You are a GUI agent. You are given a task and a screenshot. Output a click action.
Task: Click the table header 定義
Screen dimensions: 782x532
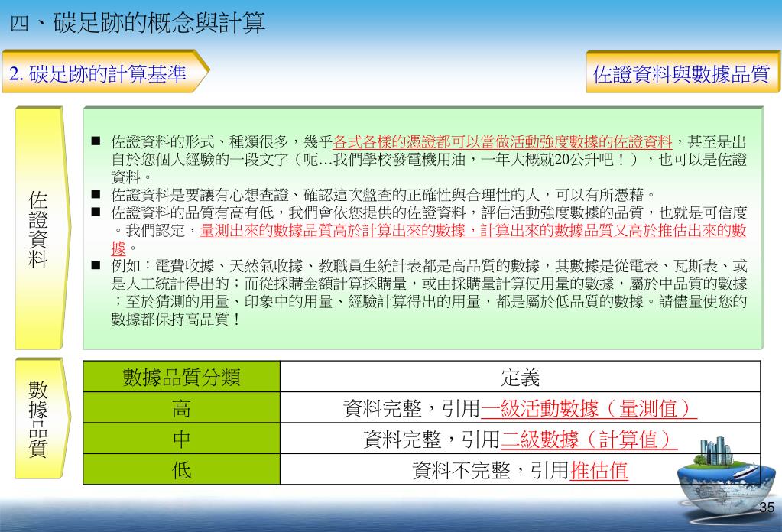(x=520, y=377)
